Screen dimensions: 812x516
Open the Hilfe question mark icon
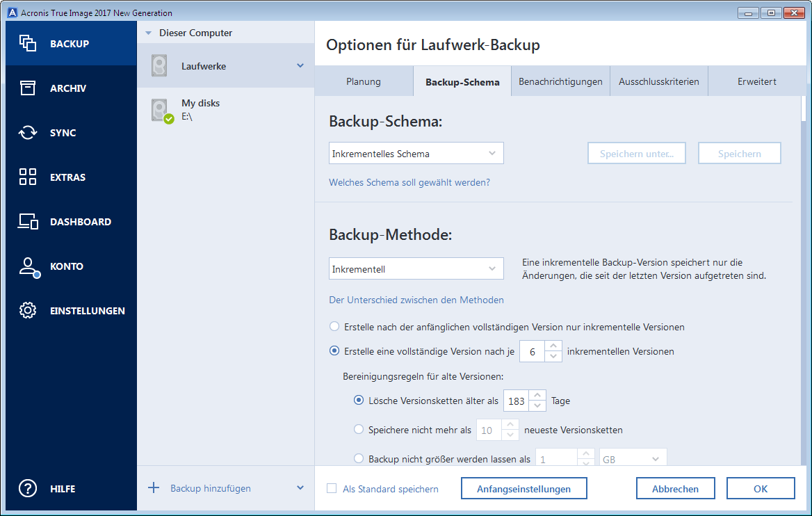point(27,488)
